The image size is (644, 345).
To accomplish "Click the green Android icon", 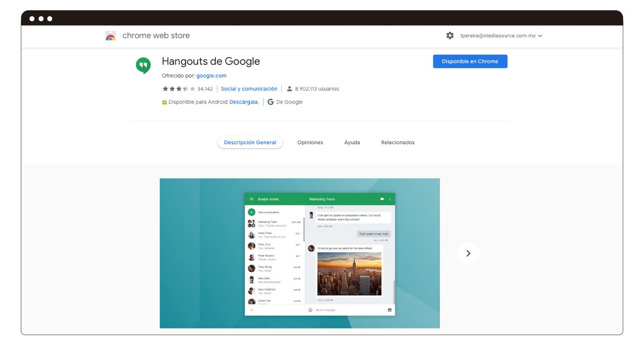I will tap(165, 102).
